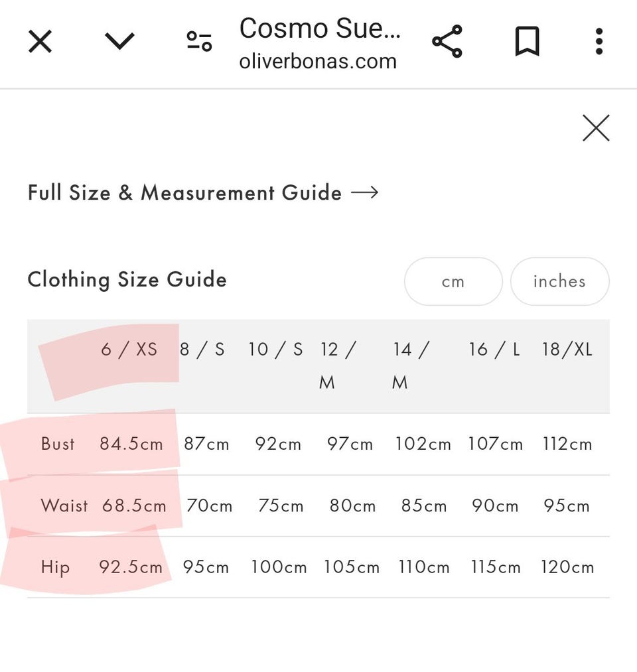Open the three-dot overflow menu
The image size is (637, 672).
click(599, 42)
